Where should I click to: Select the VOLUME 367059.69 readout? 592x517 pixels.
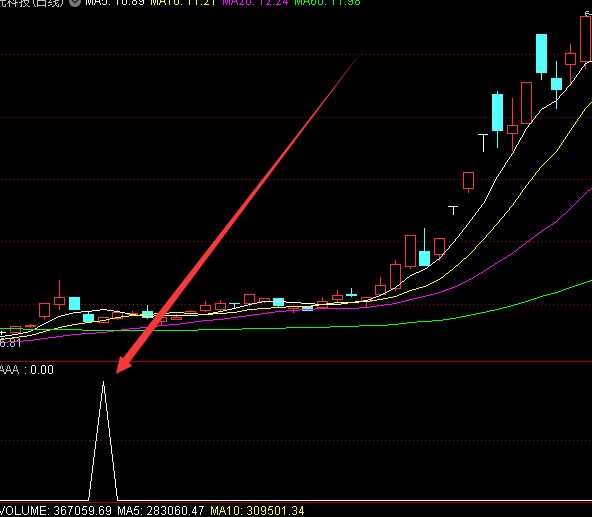pyautogui.click(x=56, y=511)
